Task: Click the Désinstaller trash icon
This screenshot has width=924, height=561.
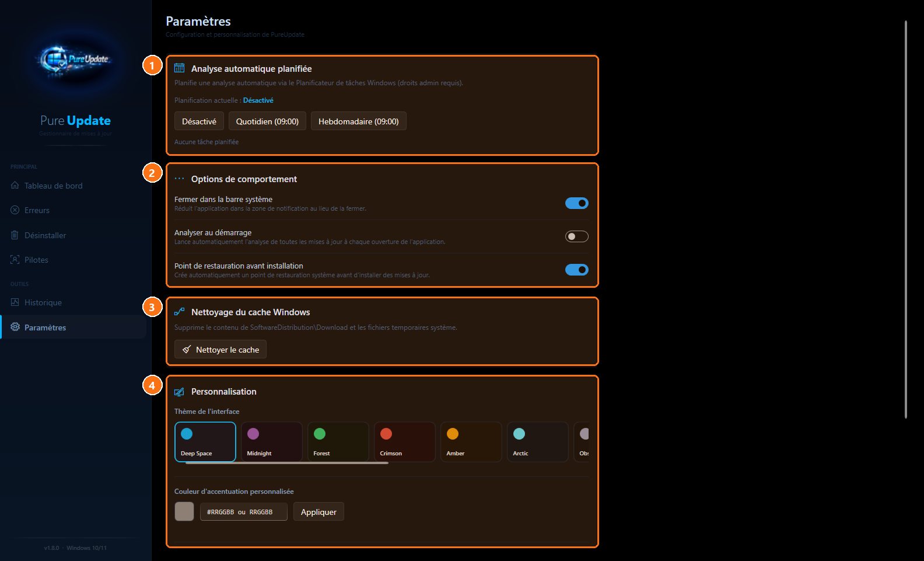Action: [x=15, y=235]
